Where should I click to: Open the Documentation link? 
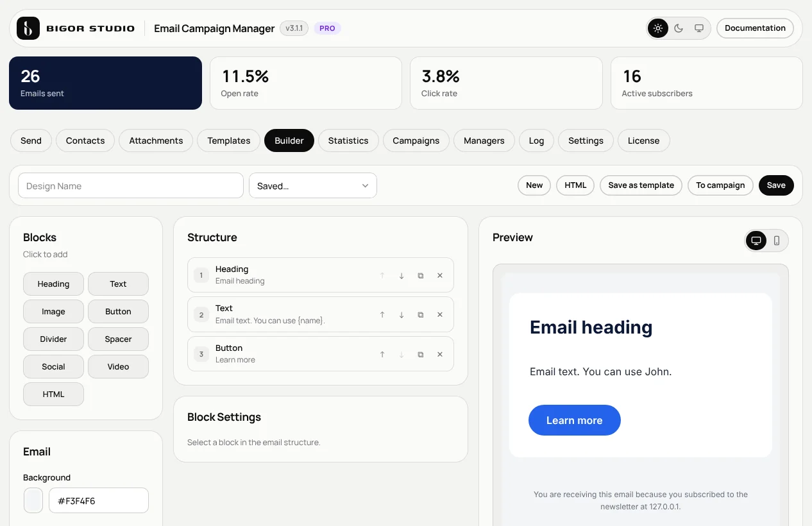[x=755, y=28]
